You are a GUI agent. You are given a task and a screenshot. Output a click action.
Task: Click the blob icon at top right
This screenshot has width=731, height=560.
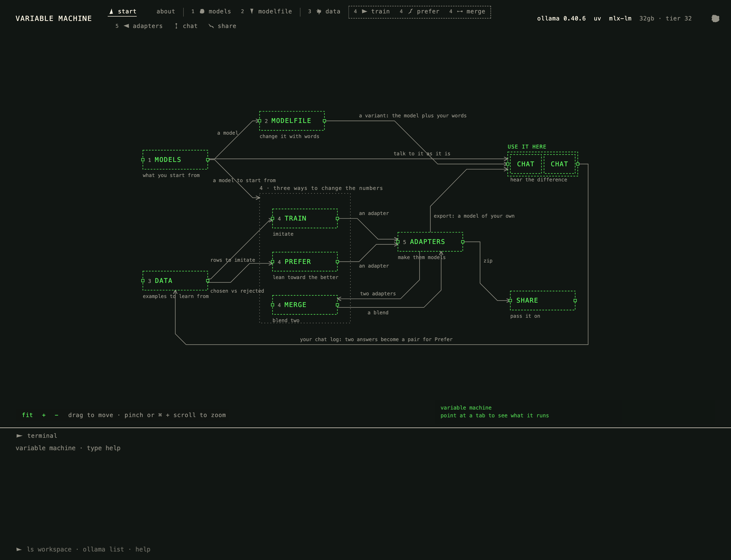[715, 18]
